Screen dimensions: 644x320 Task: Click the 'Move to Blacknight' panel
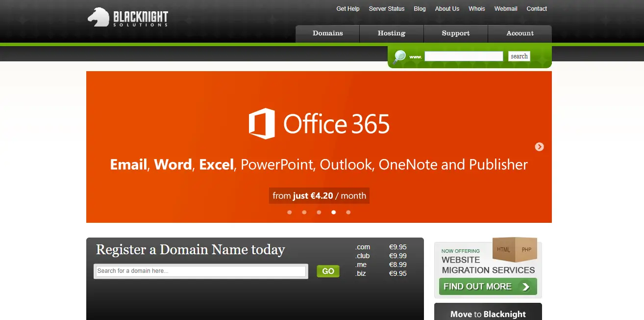488,312
